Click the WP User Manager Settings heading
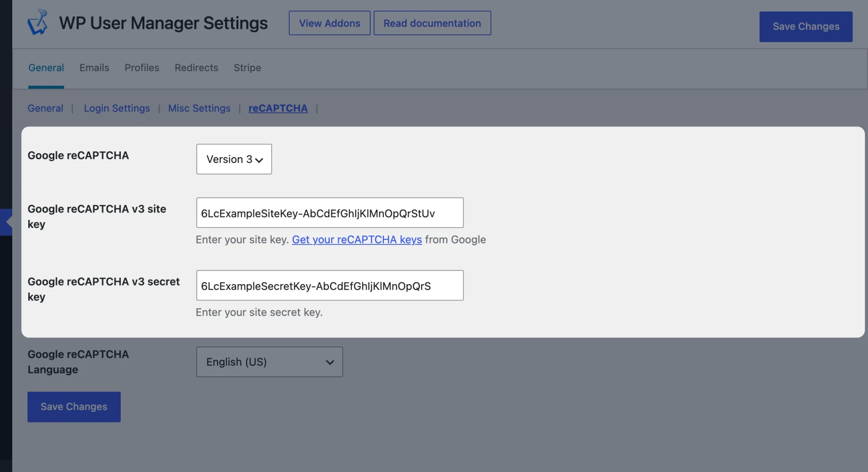This screenshot has width=868, height=472. [163, 23]
